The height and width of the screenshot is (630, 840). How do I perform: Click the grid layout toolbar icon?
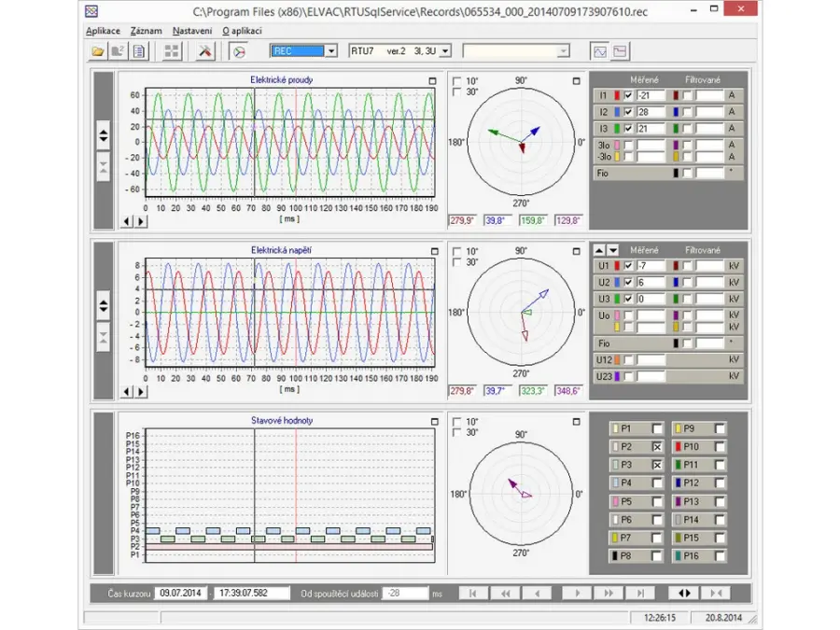pyautogui.click(x=172, y=51)
